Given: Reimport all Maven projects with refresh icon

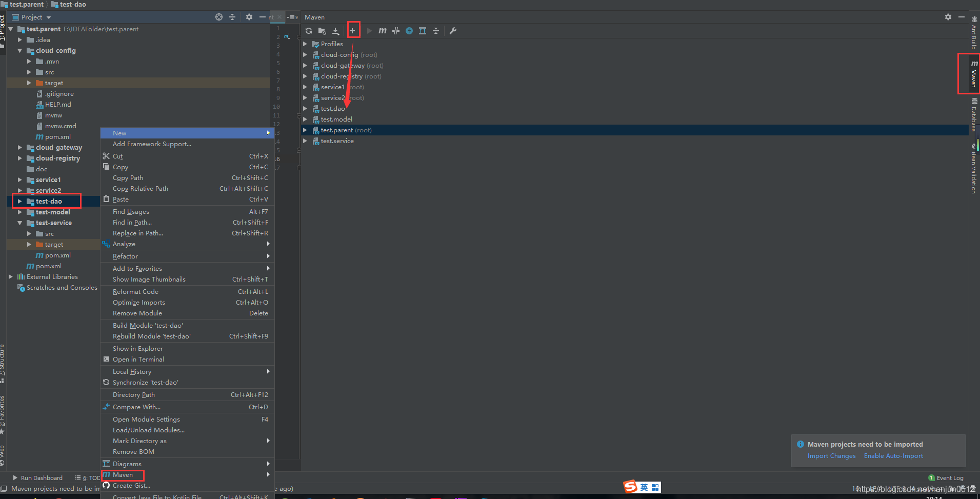Looking at the screenshot, I should coord(309,31).
